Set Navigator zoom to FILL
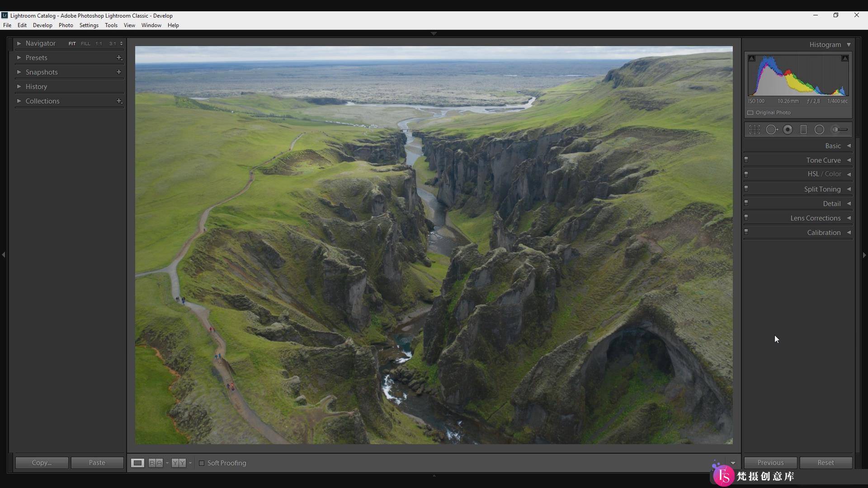Screen dimensions: 868x488 (85, 44)
